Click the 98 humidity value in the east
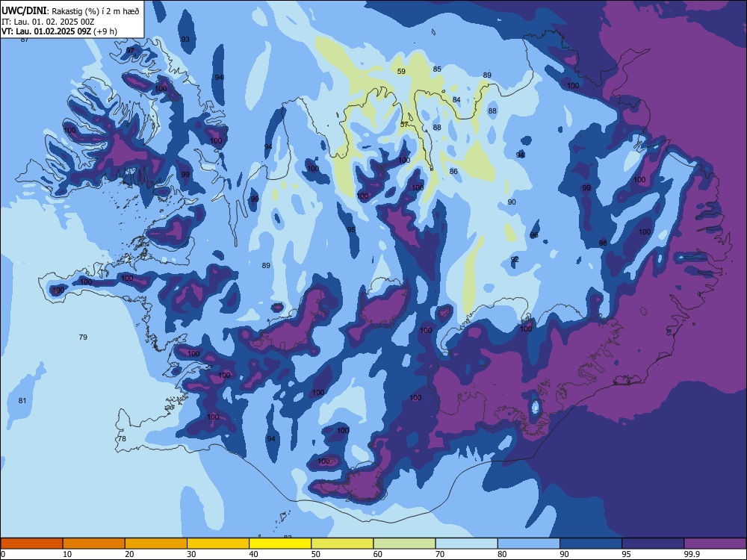 tap(603, 243)
